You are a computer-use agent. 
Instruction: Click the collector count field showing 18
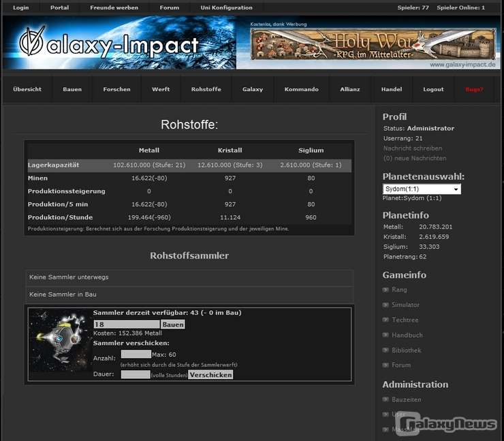pos(127,324)
